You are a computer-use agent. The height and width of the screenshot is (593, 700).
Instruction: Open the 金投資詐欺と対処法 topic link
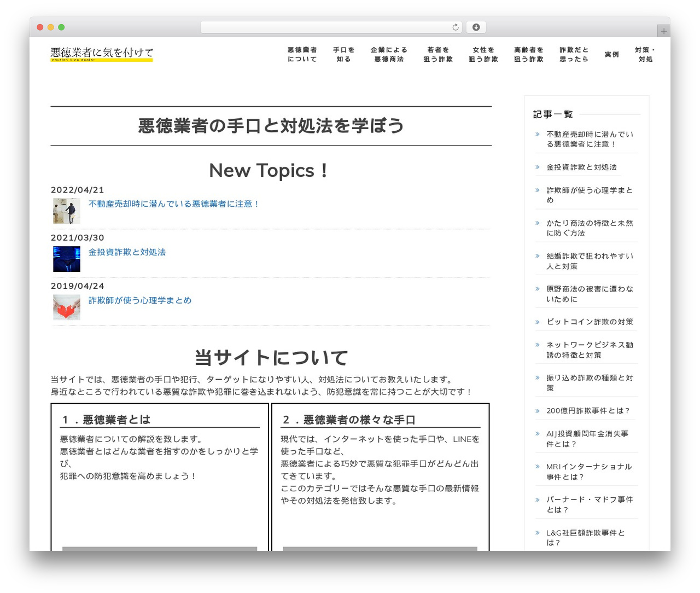pyautogui.click(x=127, y=252)
